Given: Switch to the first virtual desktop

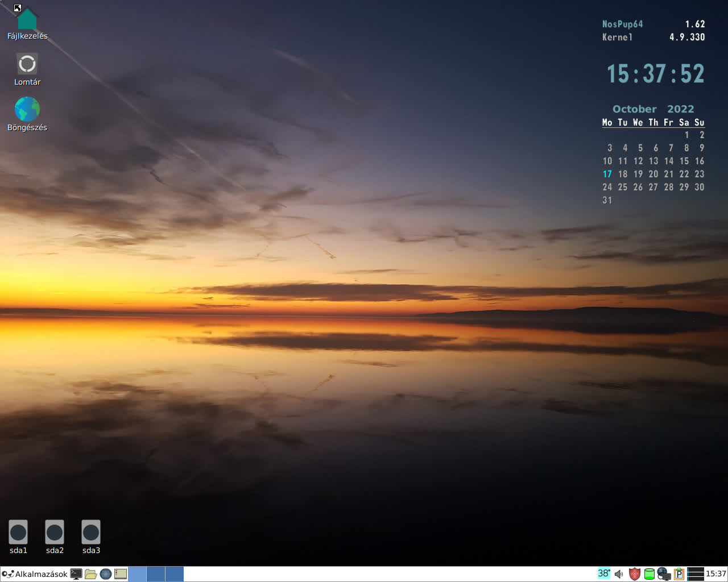Looking at the screenshot, I should click(137, 574).
